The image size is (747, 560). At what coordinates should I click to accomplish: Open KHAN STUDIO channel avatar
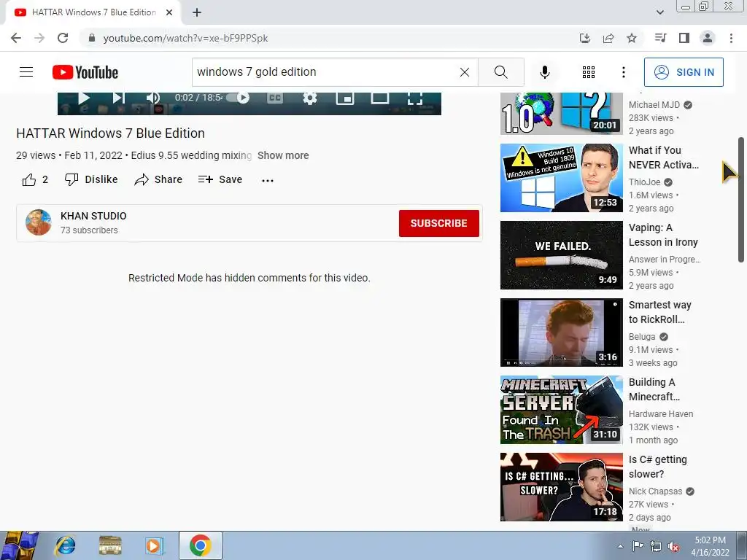coord(39,222)
